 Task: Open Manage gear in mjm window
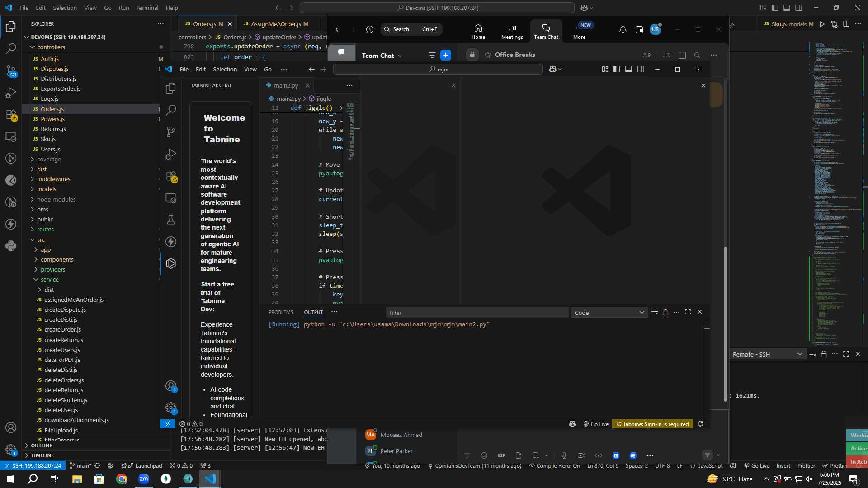(171, 408)
